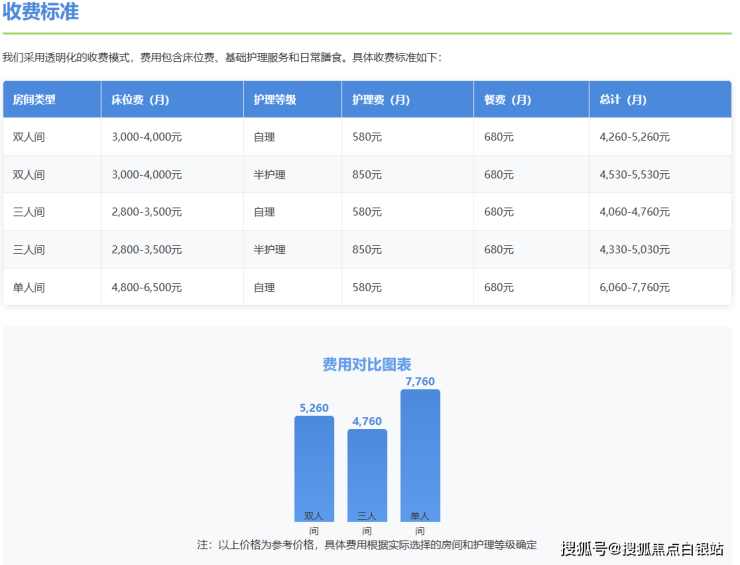The height and width of the screenshot is (565, 740).
Task: Click the 三人间 bar in the chart
Action: pos(367,475)
